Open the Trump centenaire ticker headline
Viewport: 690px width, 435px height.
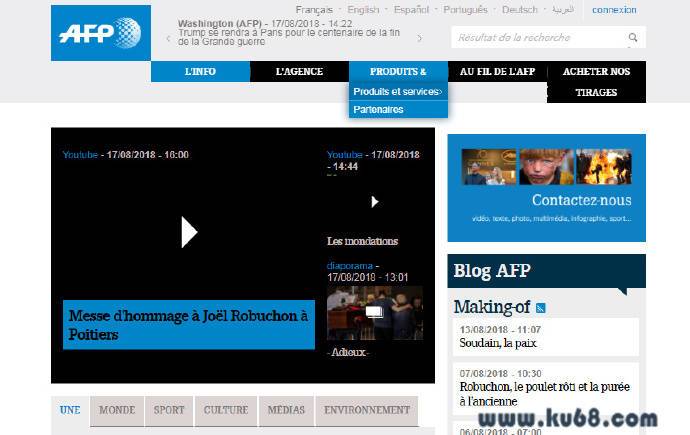coord(289,37)
